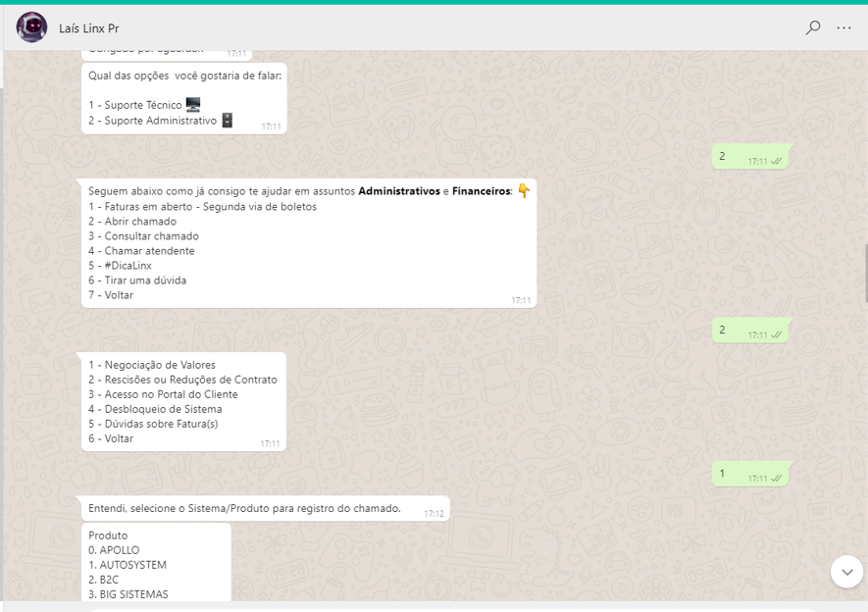The height and width of the screenshot is (612, 868).
Task: Click the 'Produto' heading in the list message
Action: coord(108,535)
